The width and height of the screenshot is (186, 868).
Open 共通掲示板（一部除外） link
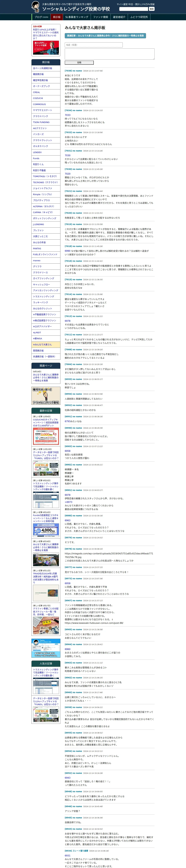point(46,356)
